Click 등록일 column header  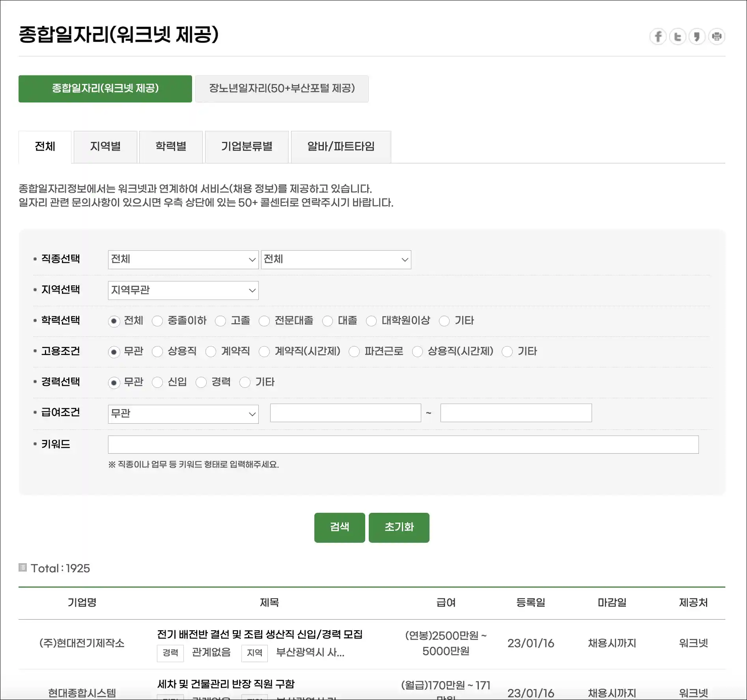point(531,602)
